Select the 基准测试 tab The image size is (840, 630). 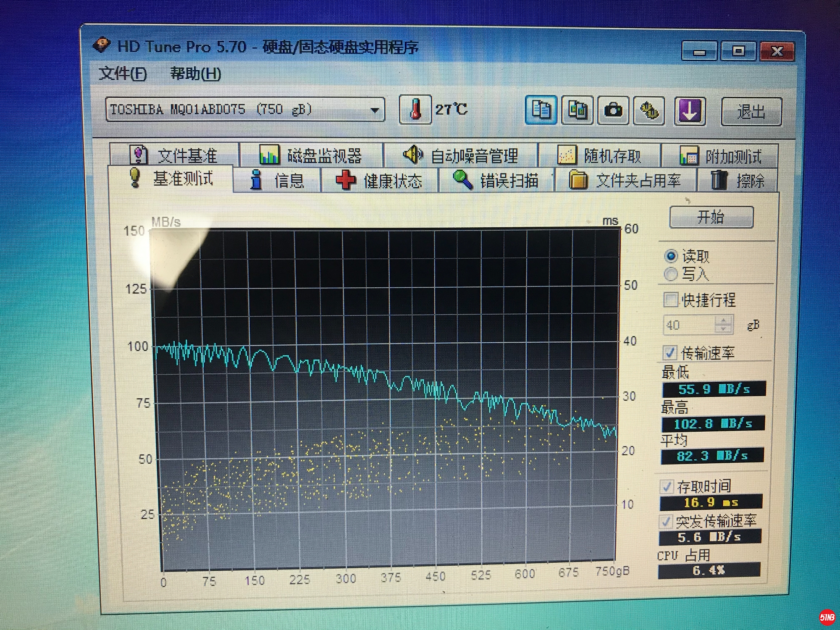pos(170,178)
